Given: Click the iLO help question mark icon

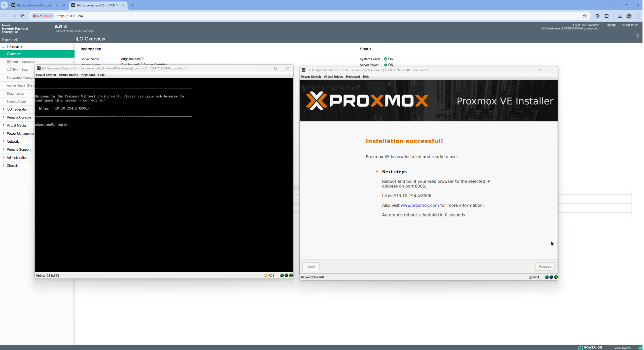Looking at the screenshot, I should point(637,37).
